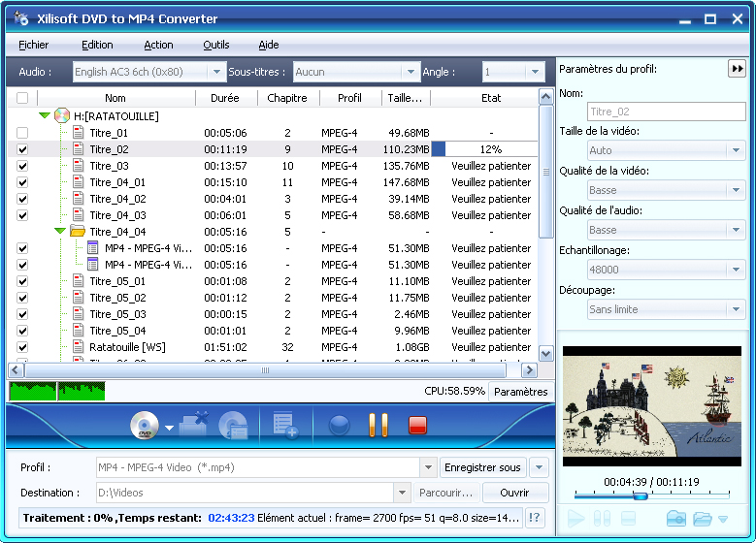Click the Open DVD disc icon
This screenshot has height=543, width=756.
click(x=145, y=426)
